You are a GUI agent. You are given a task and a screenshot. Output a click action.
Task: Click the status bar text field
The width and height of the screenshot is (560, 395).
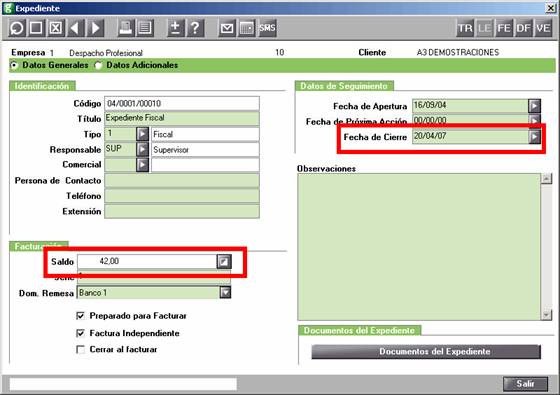tap(123, 384)
